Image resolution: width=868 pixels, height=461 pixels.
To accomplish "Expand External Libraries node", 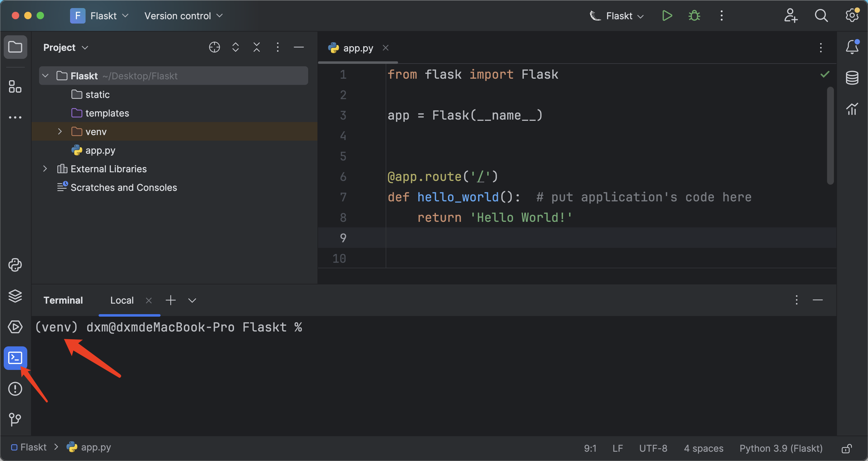I will tap(45, 168).
